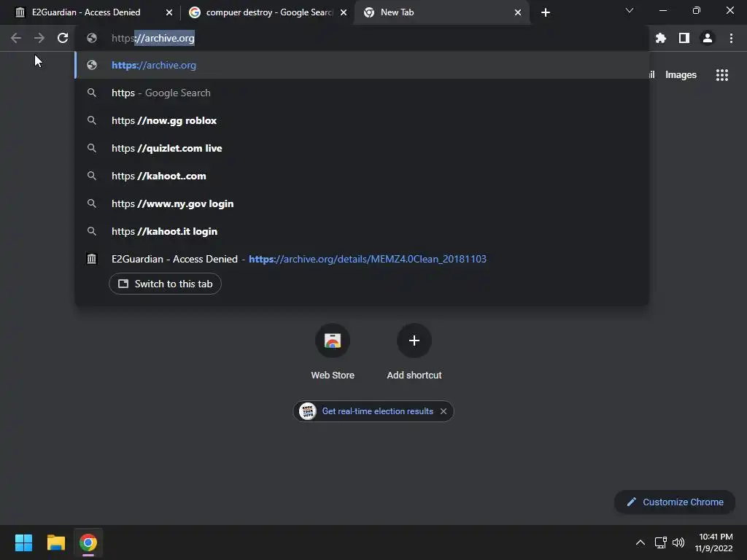Open the volume speaker tray icon
This screenshot has height=560, width=747.
point(678,542)
